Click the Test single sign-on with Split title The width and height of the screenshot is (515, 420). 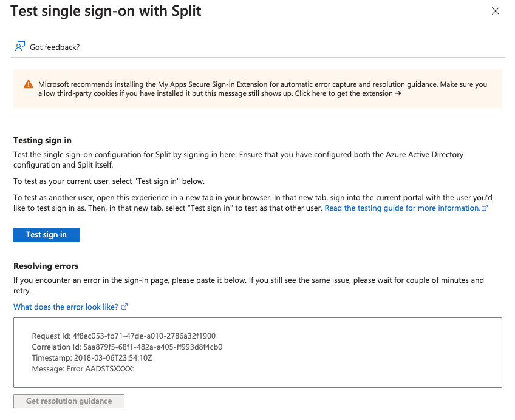point(106,11)
